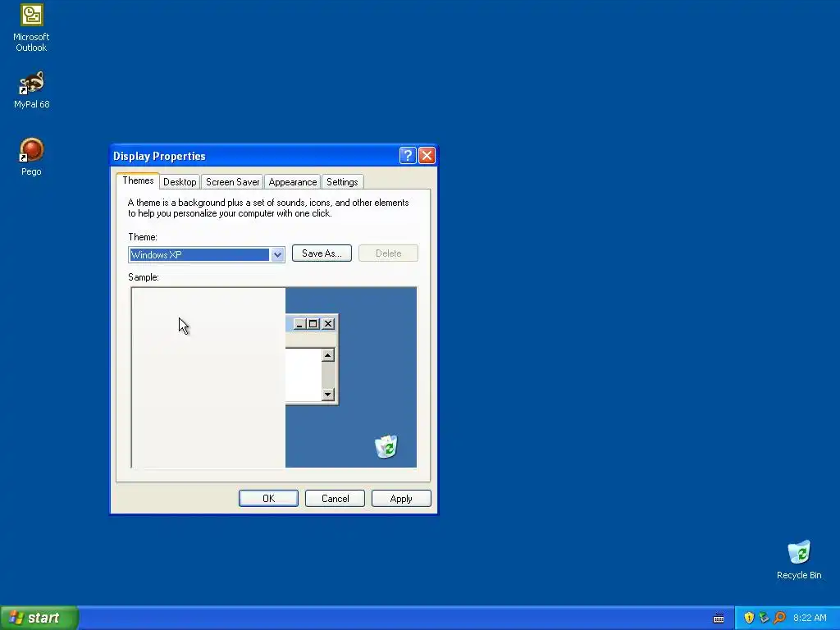Open the Start menu
The width and height of the screenshot is (840, 630).
click(x=39, y=618)
